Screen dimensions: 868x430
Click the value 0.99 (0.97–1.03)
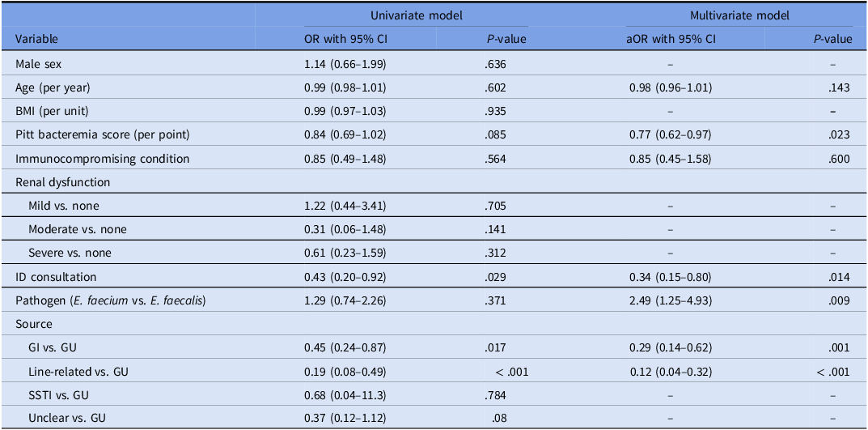345,112
